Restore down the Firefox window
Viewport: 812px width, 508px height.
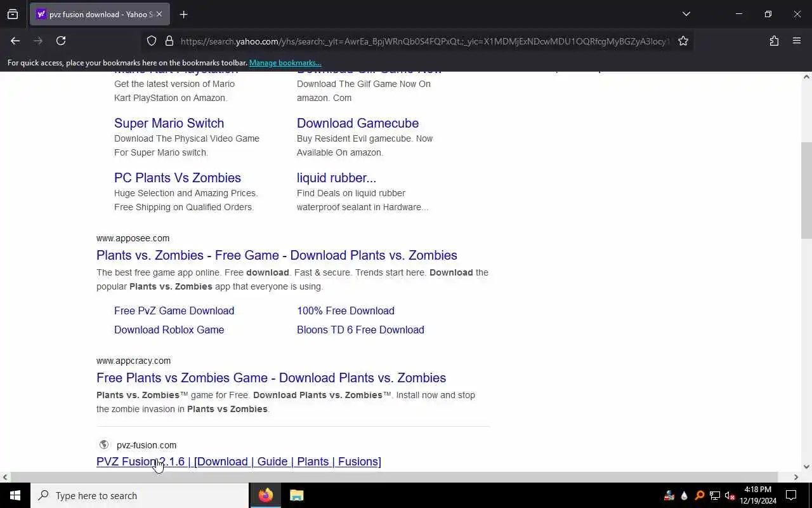click(768, 14)
